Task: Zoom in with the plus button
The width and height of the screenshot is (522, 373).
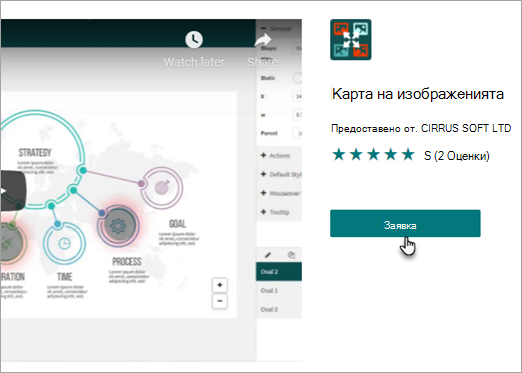Action: (220, 285)
